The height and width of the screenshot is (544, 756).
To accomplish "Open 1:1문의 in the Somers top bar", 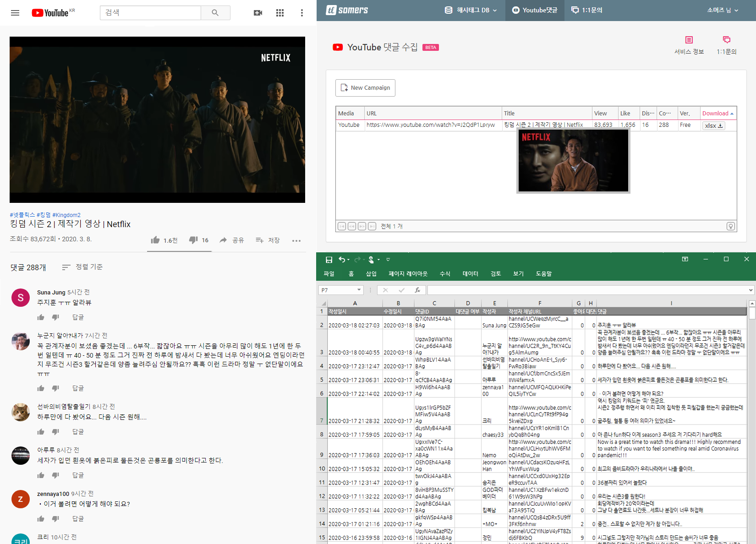I will click(587, 10).
